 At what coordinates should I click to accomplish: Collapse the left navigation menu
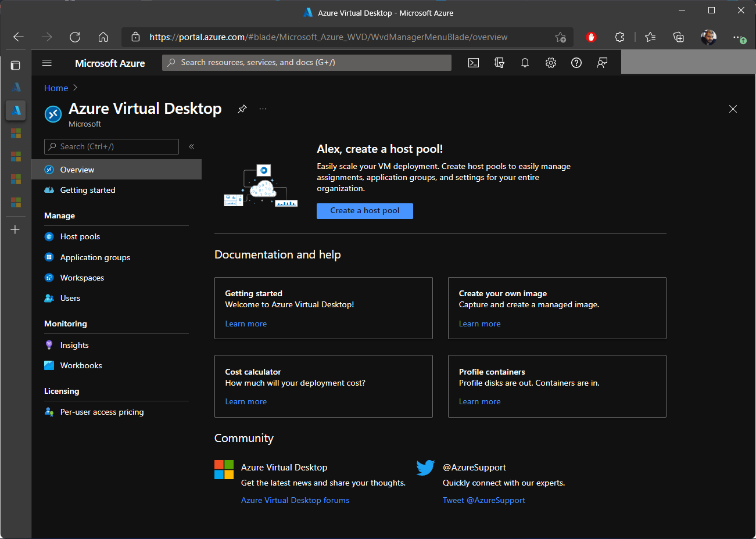191,146
